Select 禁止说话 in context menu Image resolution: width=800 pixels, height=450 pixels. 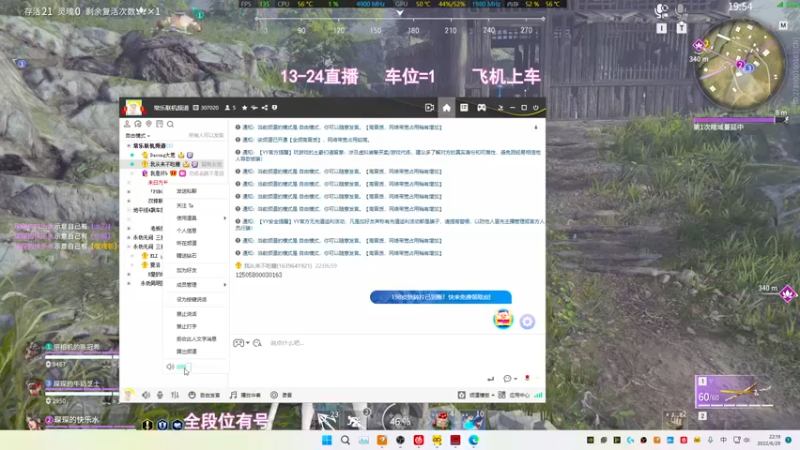click(x=186, y=314)
